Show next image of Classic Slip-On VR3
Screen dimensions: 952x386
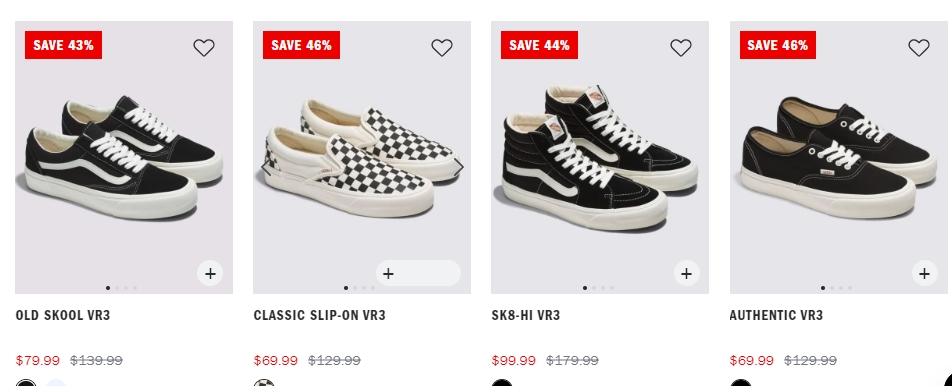458,167
